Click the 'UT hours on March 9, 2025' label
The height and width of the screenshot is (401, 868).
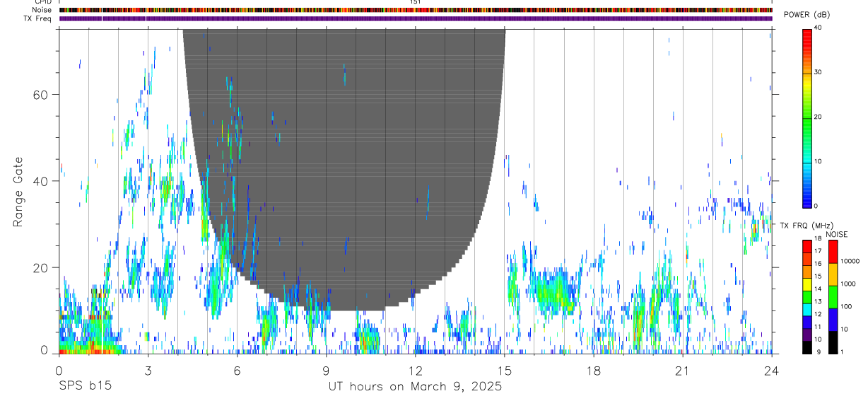point(415,387)
